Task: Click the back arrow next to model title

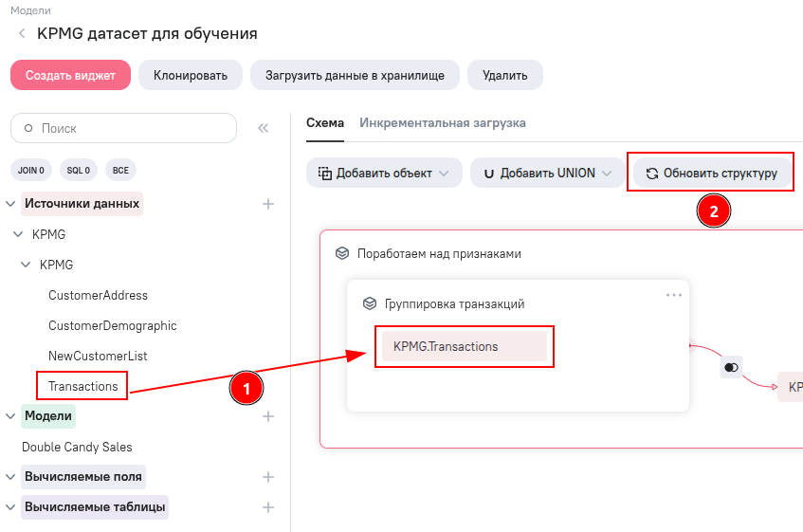Action: coord(22,34)
